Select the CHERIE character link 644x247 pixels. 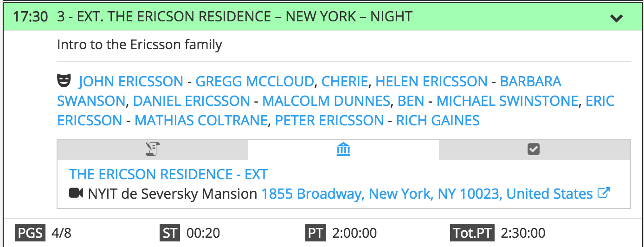click(x=345, y=82)
